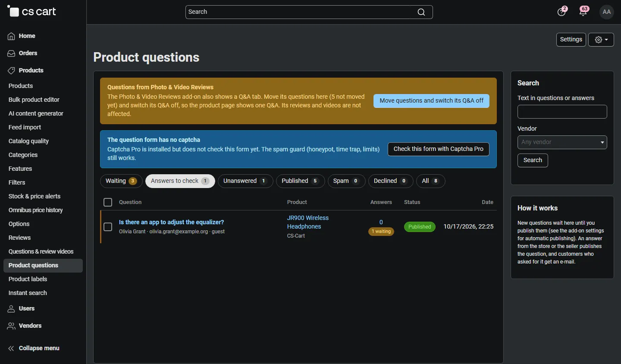Open the AA user avatar menu
Image resolution: width=621 pixels, height=364 pixels.
(607, 12)
